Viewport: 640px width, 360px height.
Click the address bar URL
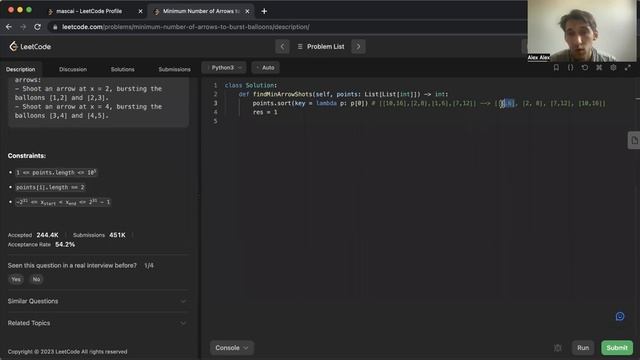(x=186, y=27)
